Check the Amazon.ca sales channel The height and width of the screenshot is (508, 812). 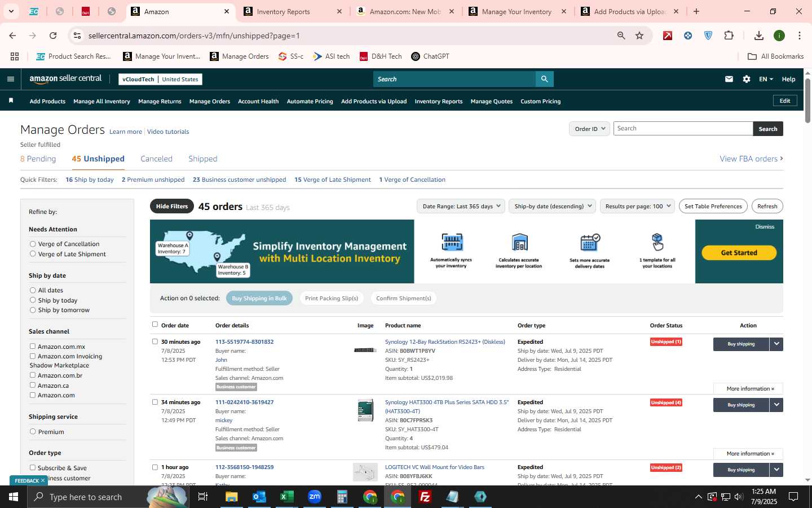coord(33,385)
